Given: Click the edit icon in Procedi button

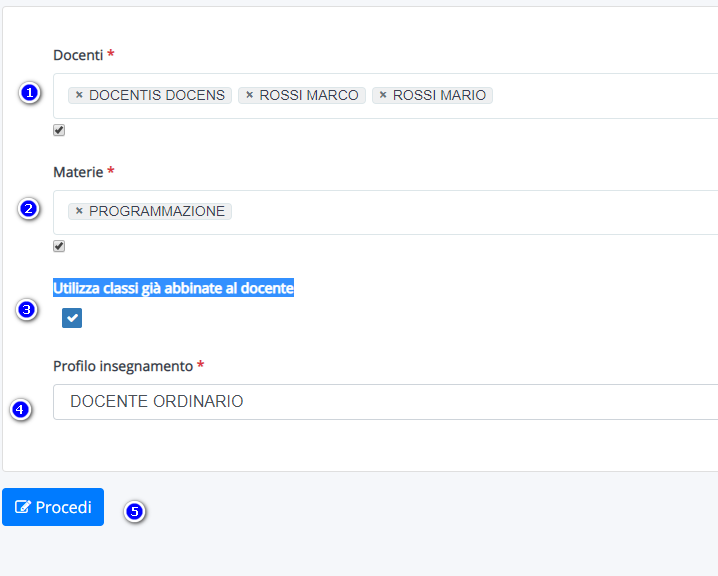Looking at the screenshot, I should click(23, 507).
